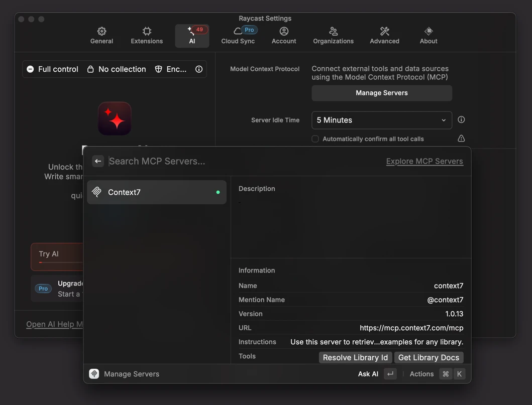
Task: Click the warning triangle icon beside auto-confirm
Action: tap(461, 139)
